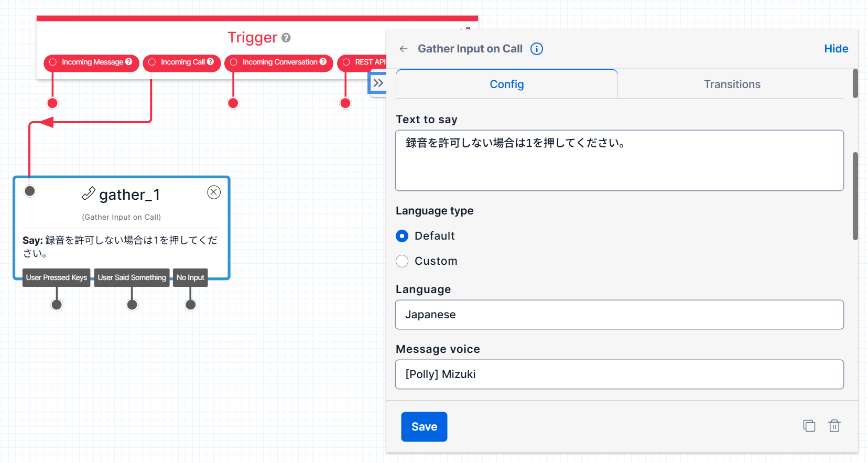Remove gather_1 widget with its X icon
Screen dimensions: 868x463
click(x=214, y=192)
